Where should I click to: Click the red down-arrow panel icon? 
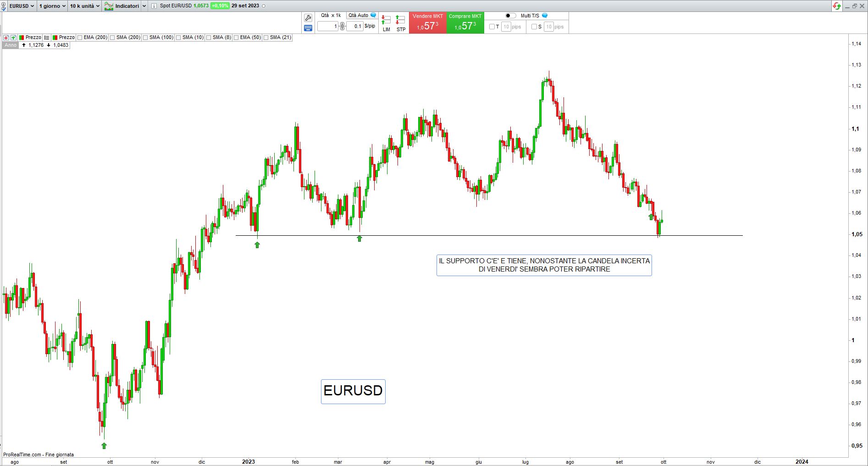tap(6, 38)
